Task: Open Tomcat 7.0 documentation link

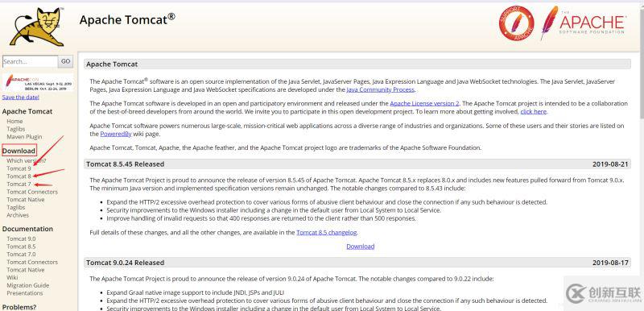Action: coord(21,255)
